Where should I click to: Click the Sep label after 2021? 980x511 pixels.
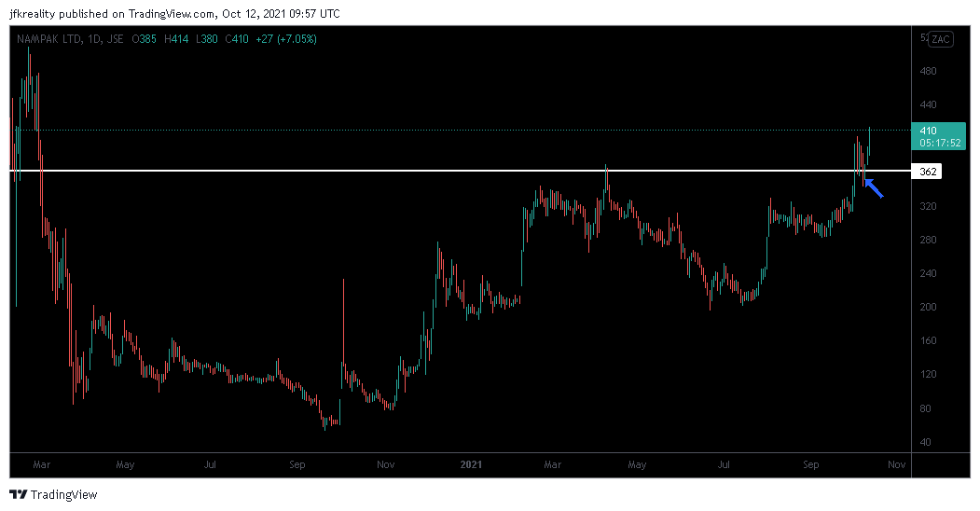pyautogui.click(x=810, y=464)
